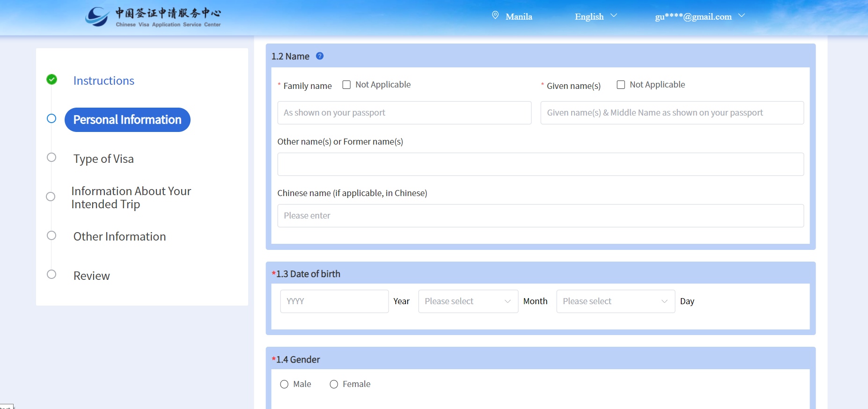Open Information About Your Intended Trip step
The image size is (868, 409).
pyautogui.click(x=131, y=197)
